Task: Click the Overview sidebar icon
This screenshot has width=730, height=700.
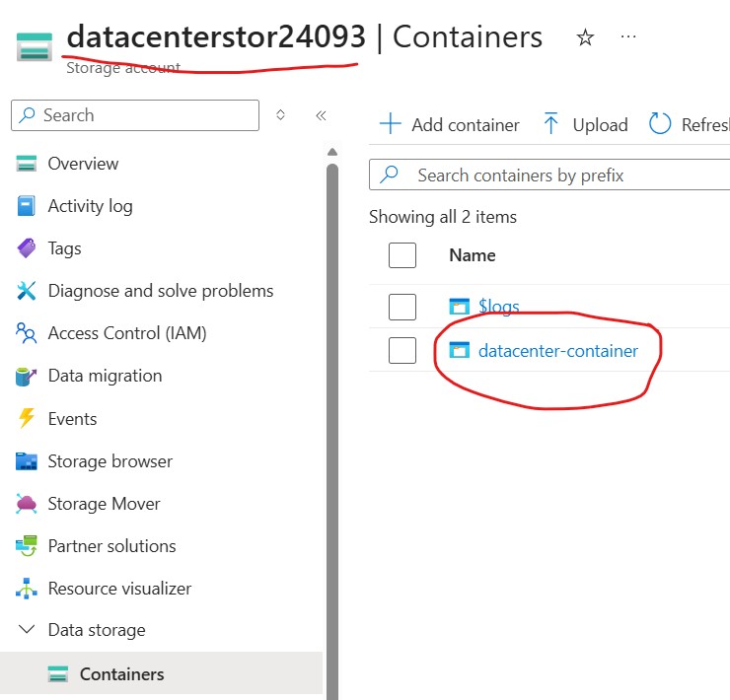Action: [27, 164]
